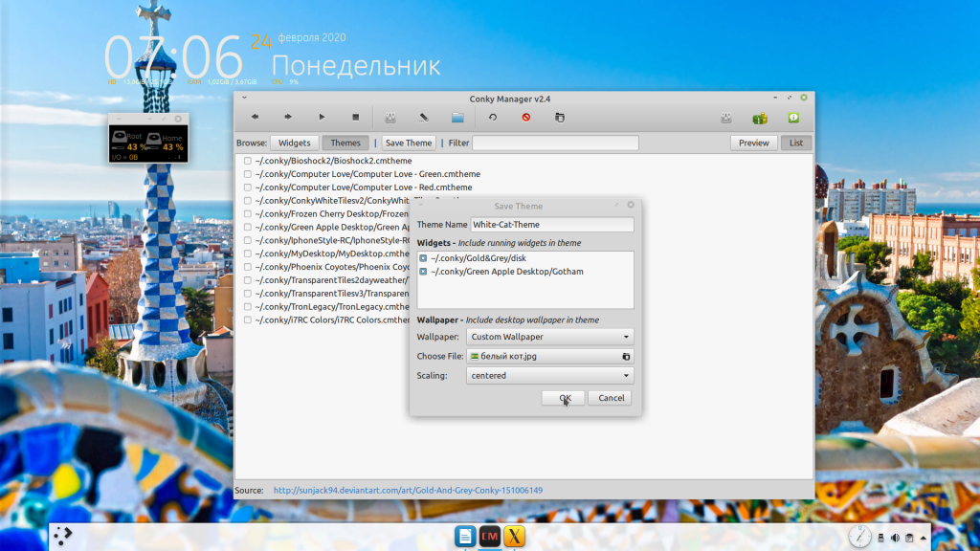
Task: Open the Choose File picker for белый кот.jpg
Action: pos(550,356)
